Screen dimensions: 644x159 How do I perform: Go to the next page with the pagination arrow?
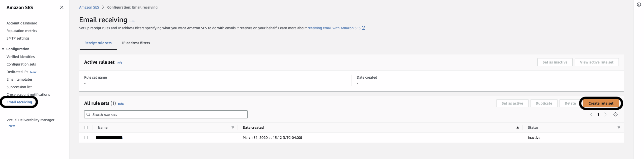click(605, 114)
